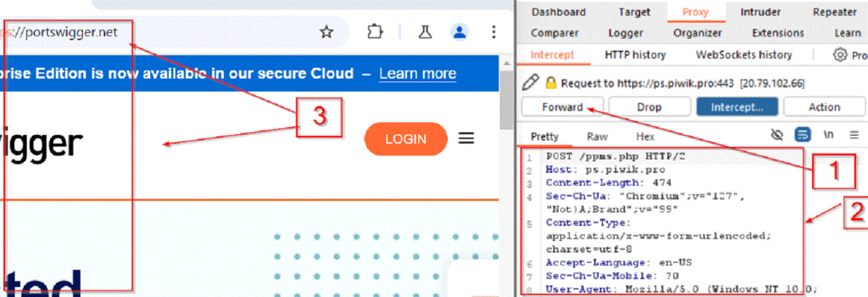Toggle the hide non-printable eye-slash icon
868x297 pixels.
point(777,135)
